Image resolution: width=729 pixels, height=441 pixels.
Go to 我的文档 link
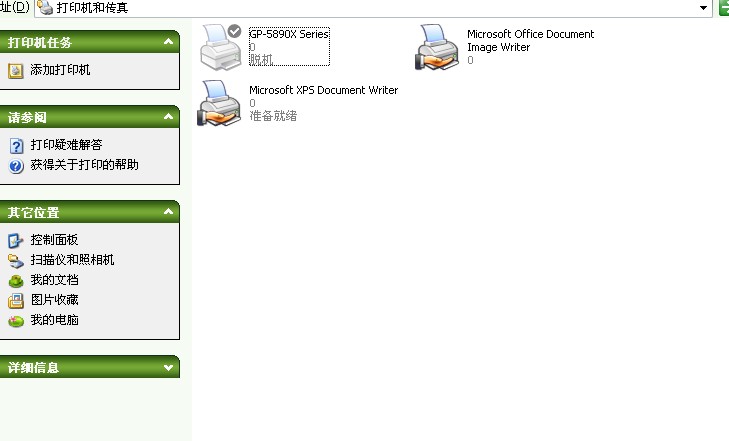point(54,280)
